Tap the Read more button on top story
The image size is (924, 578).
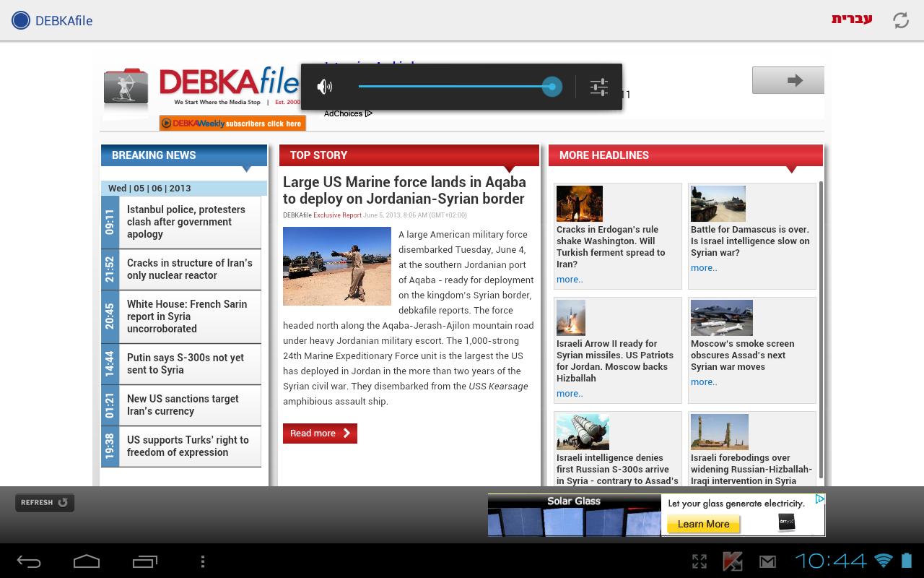click(319, 433)
